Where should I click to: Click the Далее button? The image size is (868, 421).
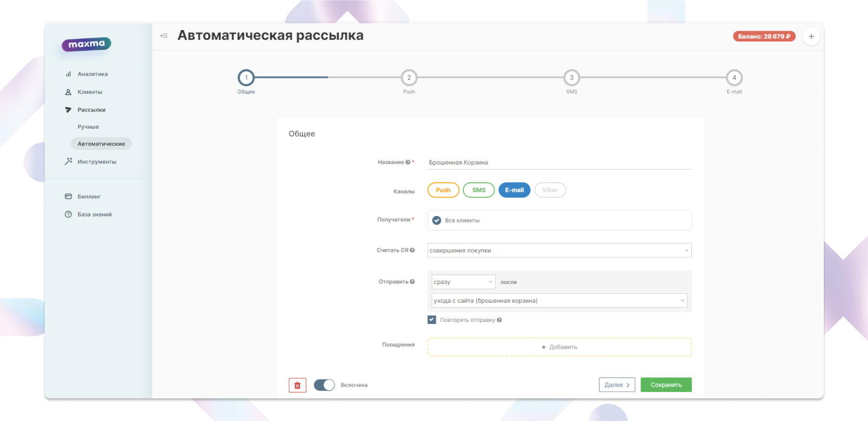[617, 385]
